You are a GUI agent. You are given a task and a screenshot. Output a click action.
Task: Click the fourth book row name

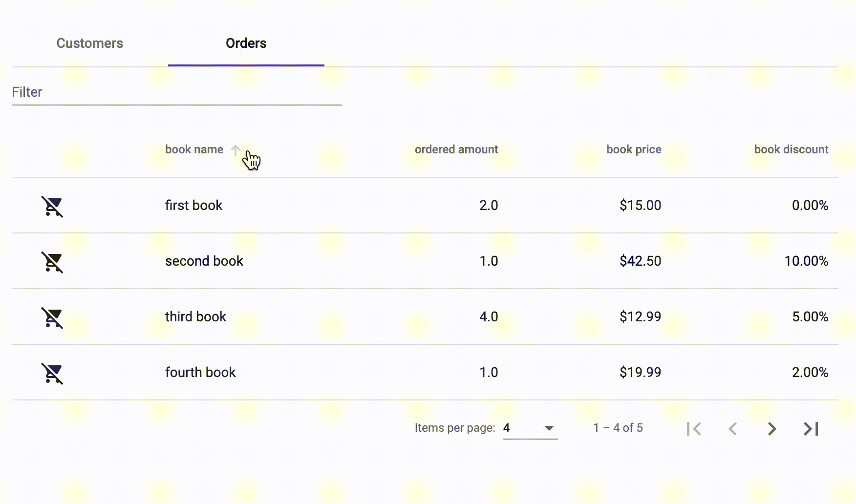pos(200,373)
